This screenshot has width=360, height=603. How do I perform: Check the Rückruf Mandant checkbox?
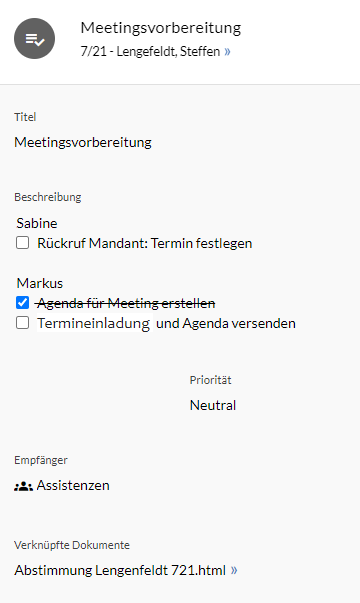coord(22,243)
